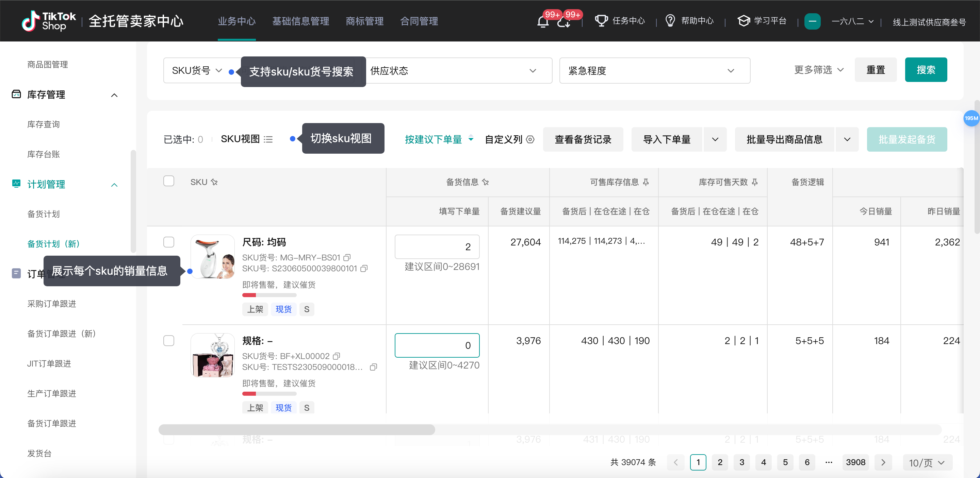980x478 pixels.
Task: Open JIT订单跟进 in sidebar
Action: coord(49,363)
